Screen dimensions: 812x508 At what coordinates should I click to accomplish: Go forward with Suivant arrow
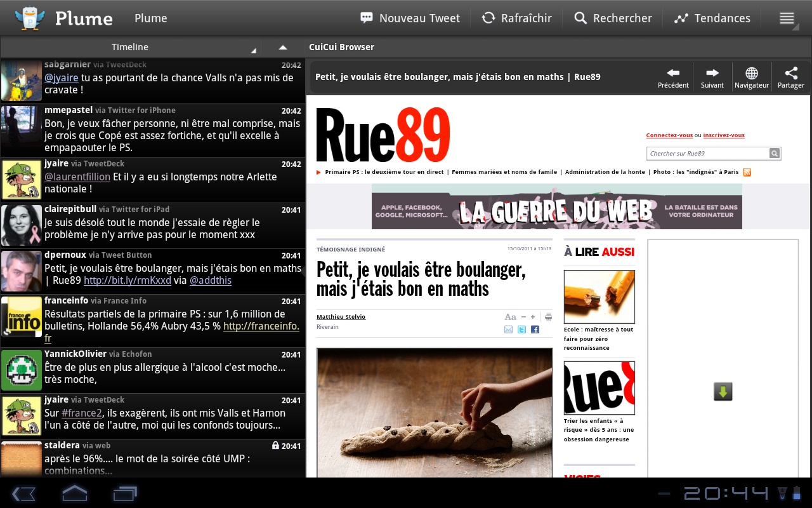(x=712, y=77)
